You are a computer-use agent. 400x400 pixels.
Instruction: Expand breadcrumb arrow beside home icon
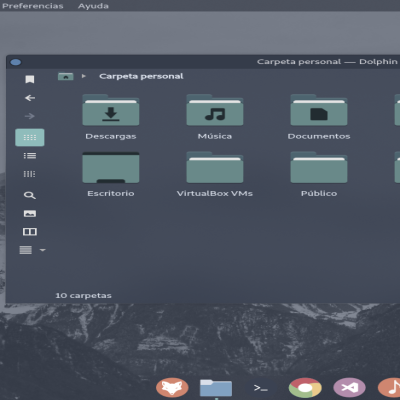pos(84,76)
